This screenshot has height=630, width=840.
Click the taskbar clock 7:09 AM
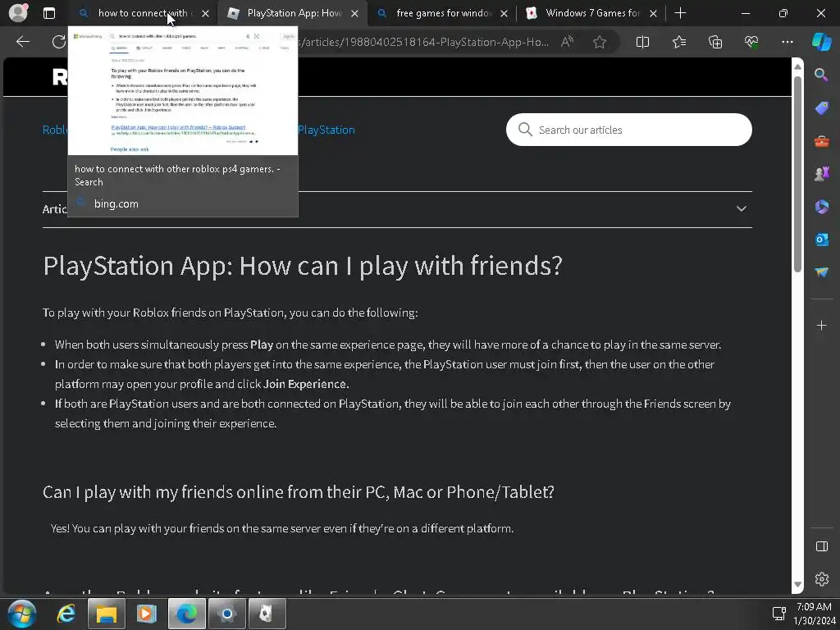pyautogui.click(x=814, y=607)
